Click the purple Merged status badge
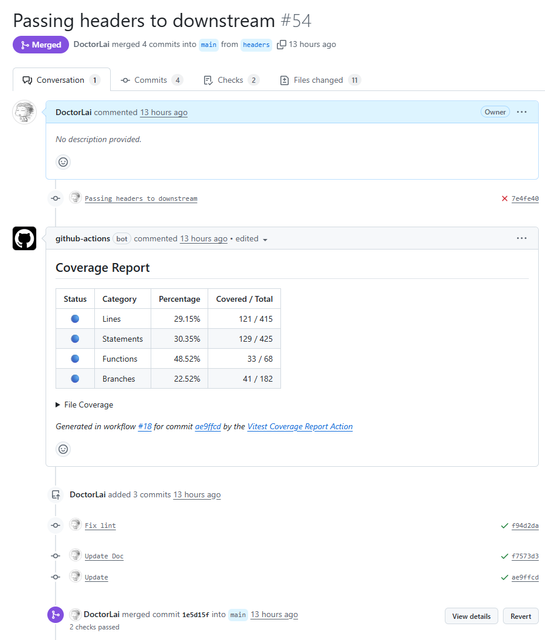The height and width of the screenshot is (640, 545). pos(41,45)
